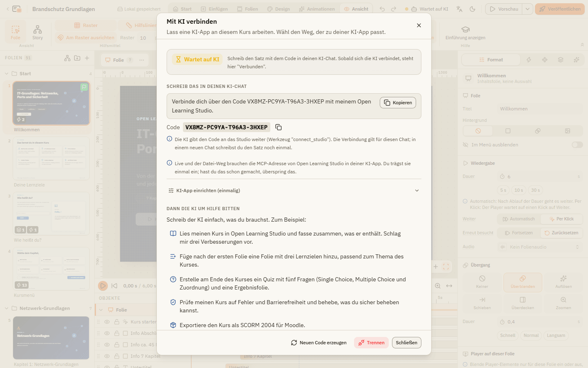The image size is (588, 368).
Task: Expand KI-App einrichten (einmalig) section
Action: (294, 191)
